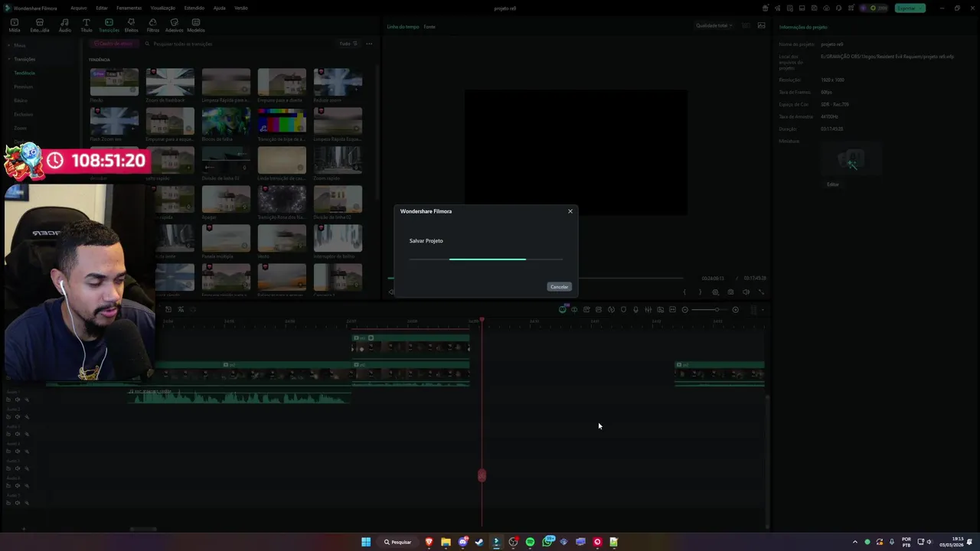Click the zoom-out minus timeline icon
Viewport: 980px width, 551px height.
click(684, 310)
